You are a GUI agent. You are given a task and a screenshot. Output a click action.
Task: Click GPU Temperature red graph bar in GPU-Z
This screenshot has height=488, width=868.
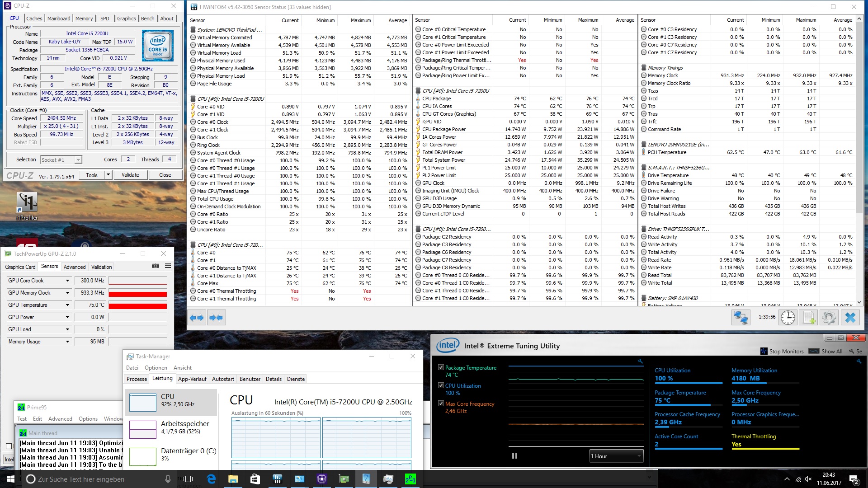(138, 306)
